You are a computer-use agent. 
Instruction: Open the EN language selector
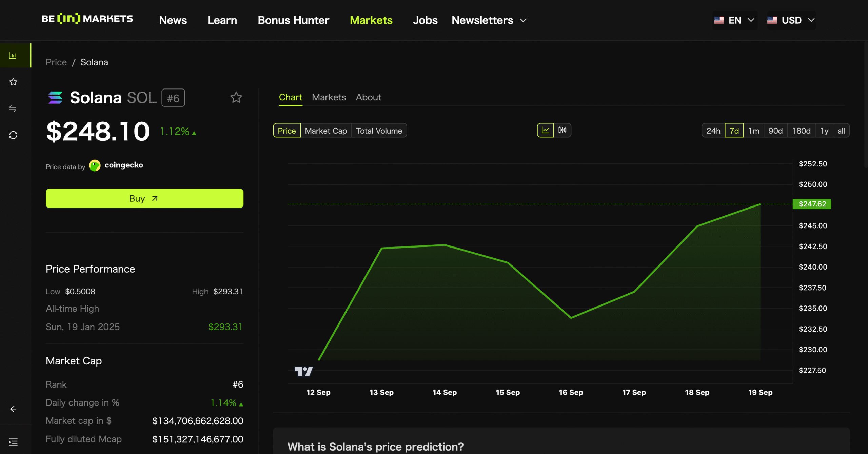(x=734, y=20)
